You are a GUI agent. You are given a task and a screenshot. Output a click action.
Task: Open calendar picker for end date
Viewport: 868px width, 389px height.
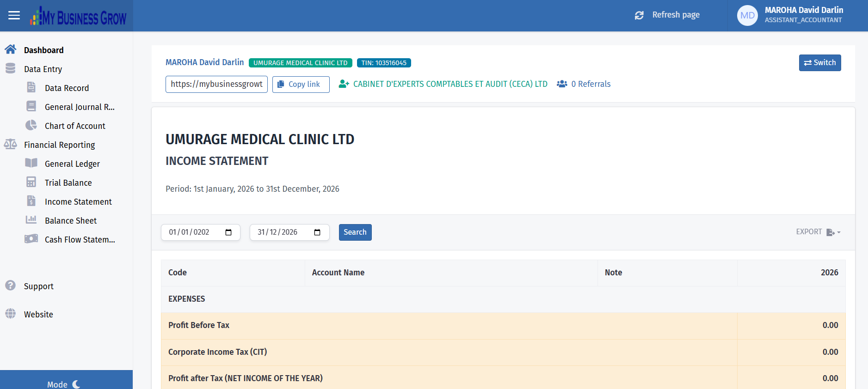[317, 232]
